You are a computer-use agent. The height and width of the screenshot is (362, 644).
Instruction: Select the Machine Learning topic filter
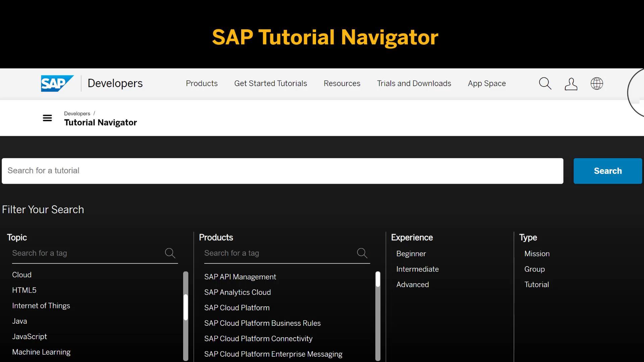click(x=41, y=352)
